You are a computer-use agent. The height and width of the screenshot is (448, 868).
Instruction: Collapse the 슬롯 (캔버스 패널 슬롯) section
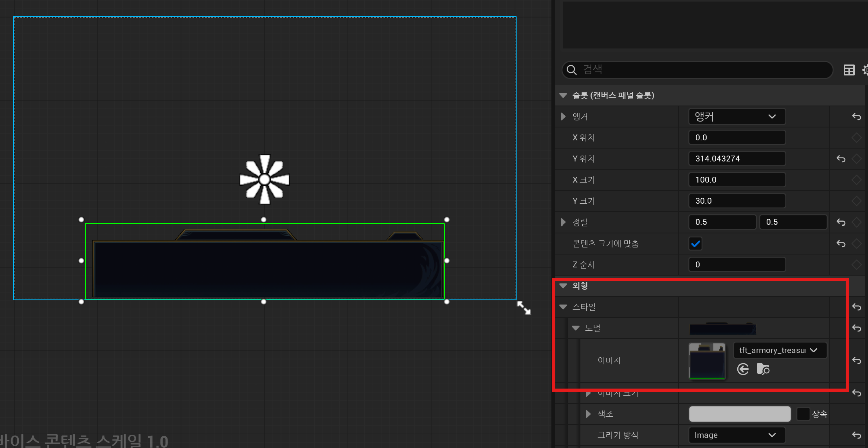coord(563,95)
